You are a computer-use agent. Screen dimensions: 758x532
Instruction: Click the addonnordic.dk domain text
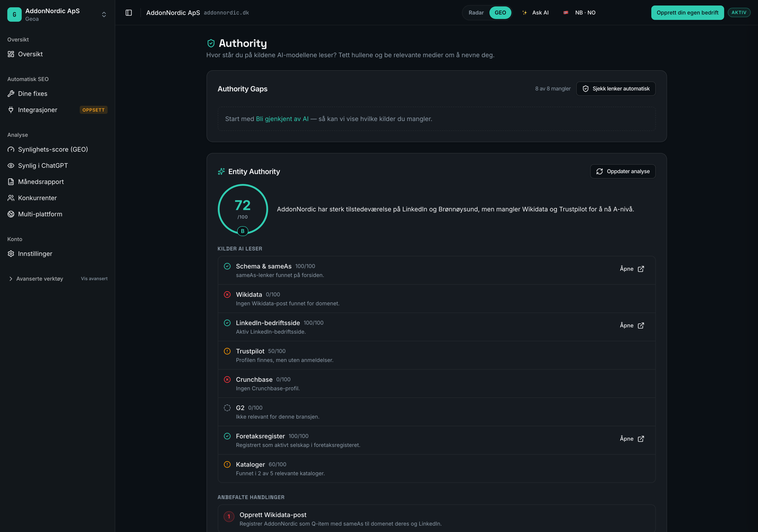point(226,13)
